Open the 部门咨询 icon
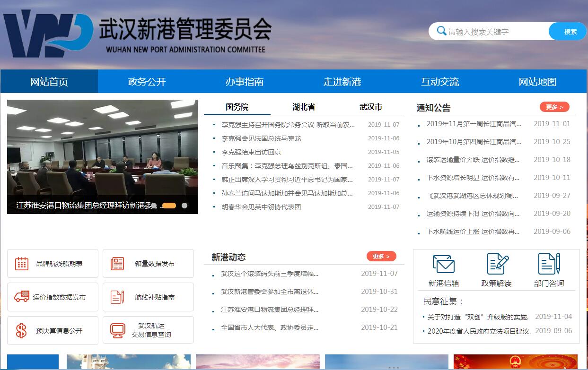This screenshot has width=588, height=370. coord(549,264)
